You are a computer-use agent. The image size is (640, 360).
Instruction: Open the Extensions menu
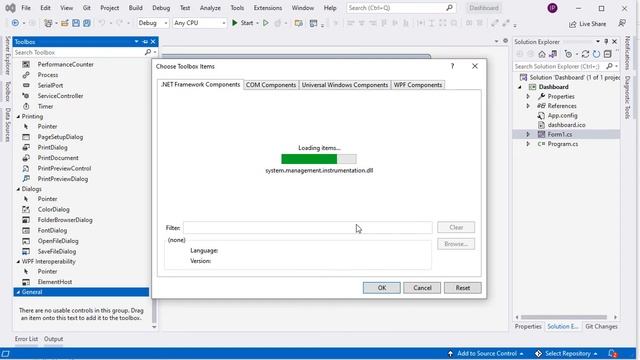tap(268, 8)
